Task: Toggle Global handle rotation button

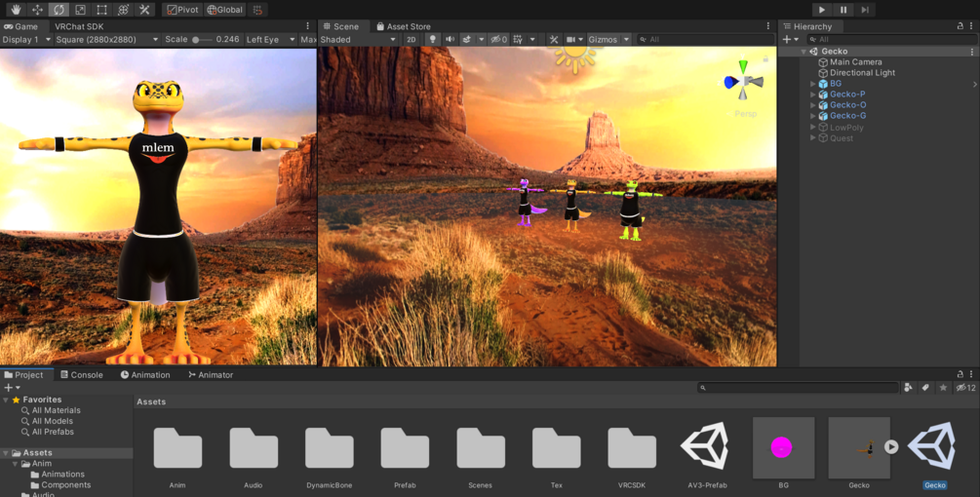Action: click(225, 10)
